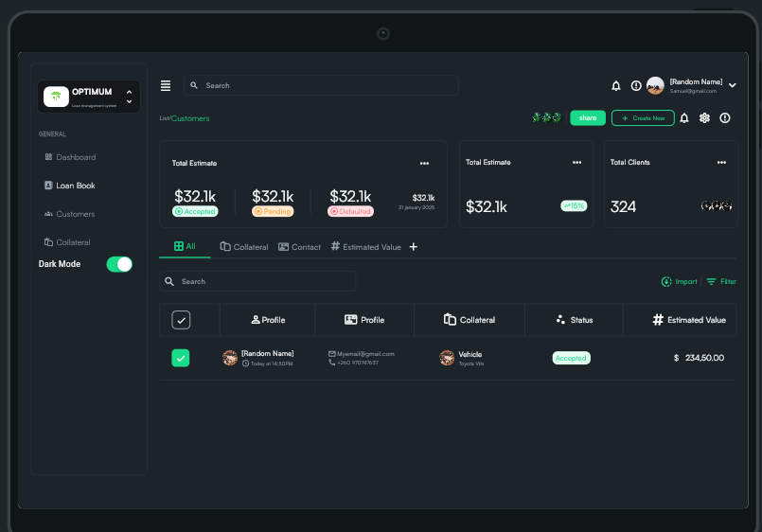Open options menu on second Total Estimate card
The width and height of the screenshot is (762, 532).
[x=576, y=162]
